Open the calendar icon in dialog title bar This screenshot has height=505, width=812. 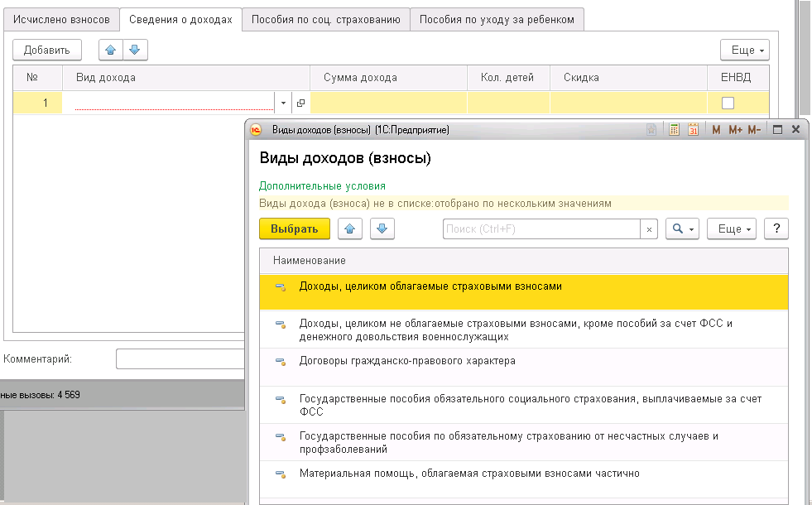[x=694, y=130]
